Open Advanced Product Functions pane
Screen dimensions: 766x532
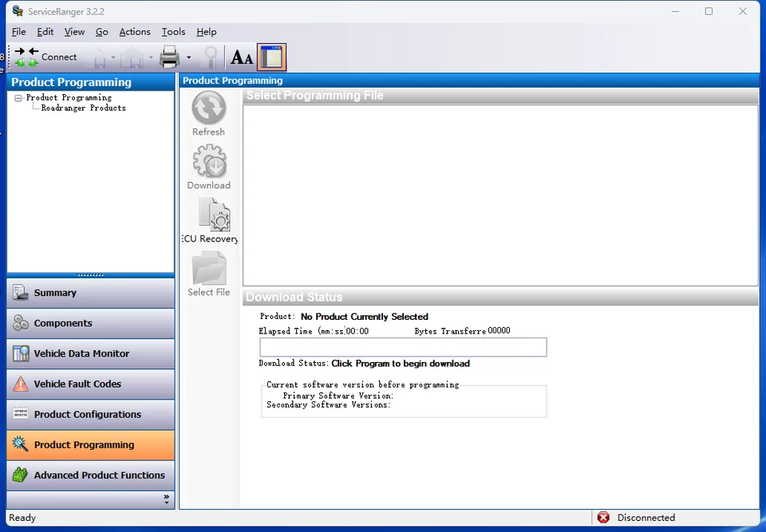point(90,475)
